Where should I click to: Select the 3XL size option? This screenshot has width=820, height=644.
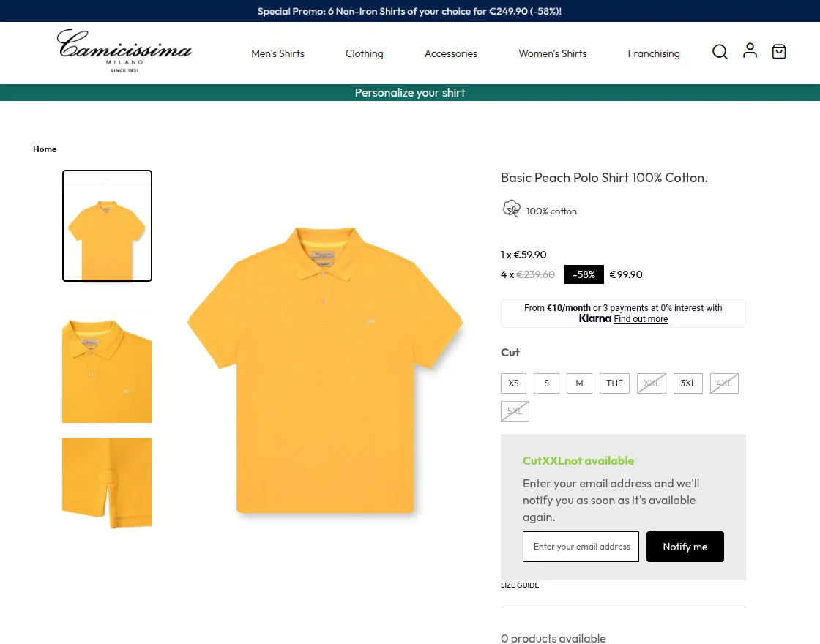tap(687, 383)
